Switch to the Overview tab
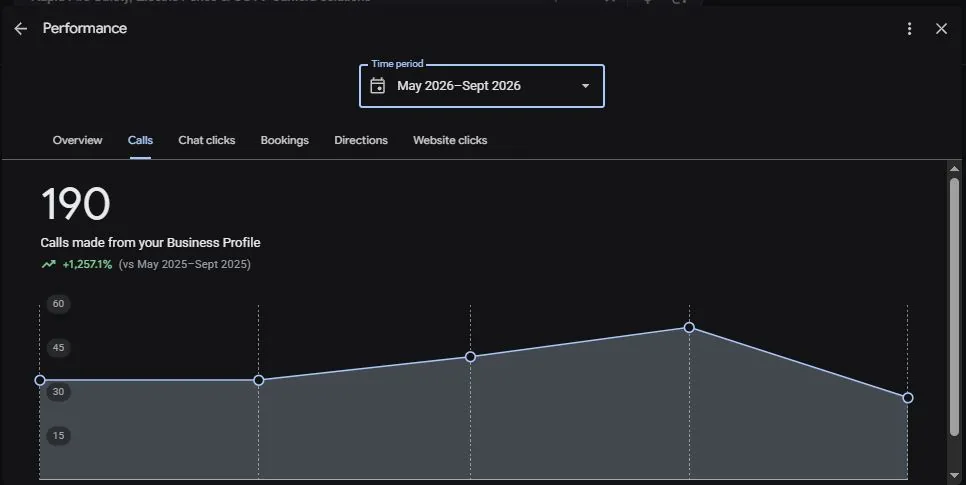 [78, 141]
